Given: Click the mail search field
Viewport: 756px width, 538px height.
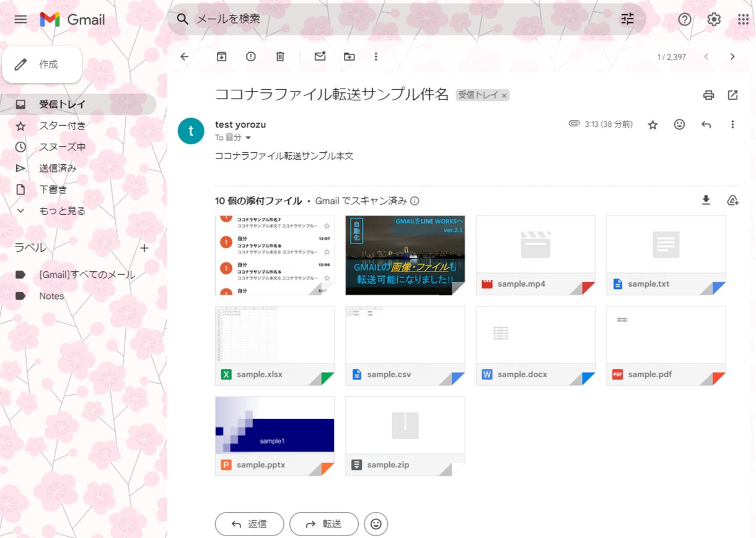Looking at the screenshot, I should coord(406,19).
